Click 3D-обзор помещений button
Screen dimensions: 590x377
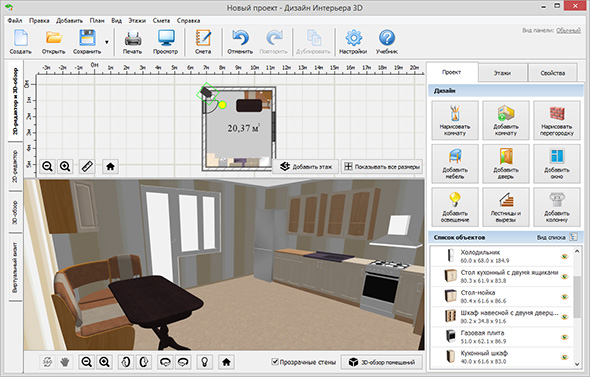pos(382,362)
